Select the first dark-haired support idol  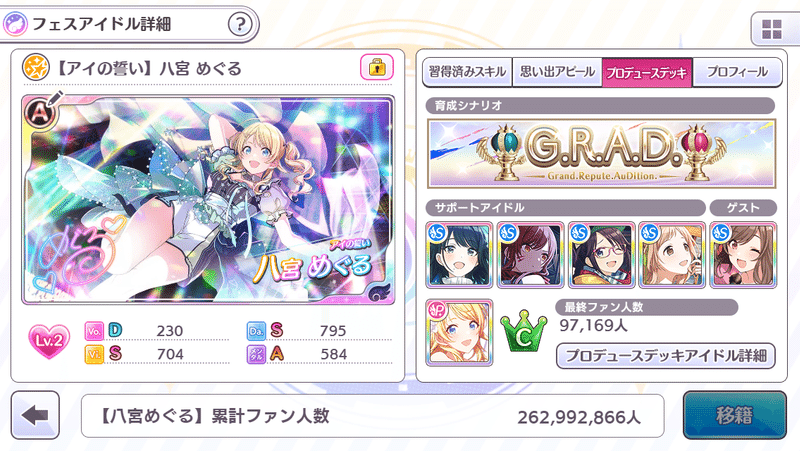[459, 255]
